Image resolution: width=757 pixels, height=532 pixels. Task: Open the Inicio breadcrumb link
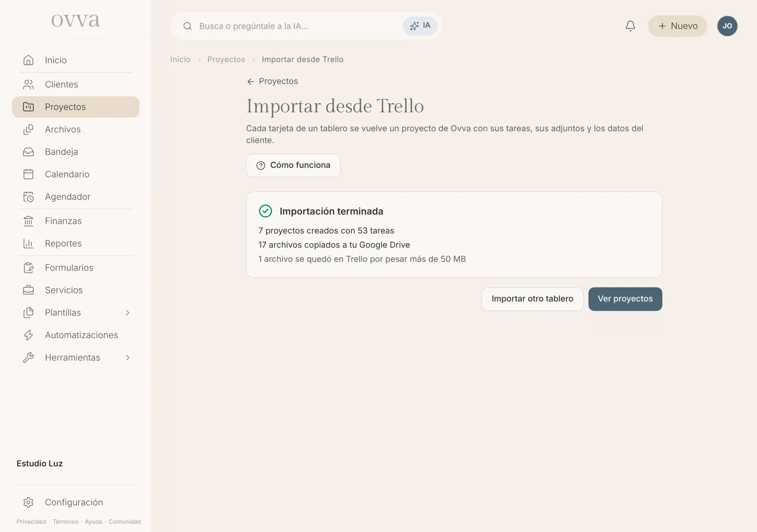pos(180,59)
